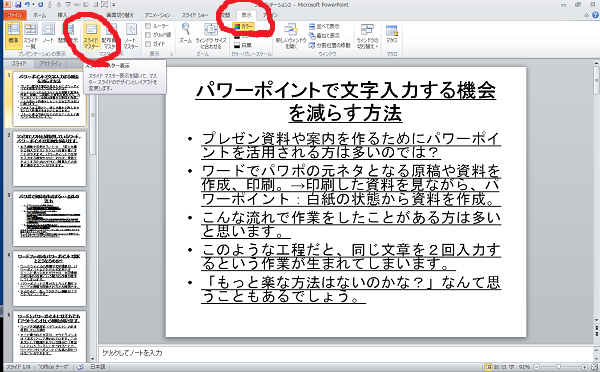Select slide 4 thumbnail
The image size is (600, 372).
pyautogui.click(x=49, y=278)
